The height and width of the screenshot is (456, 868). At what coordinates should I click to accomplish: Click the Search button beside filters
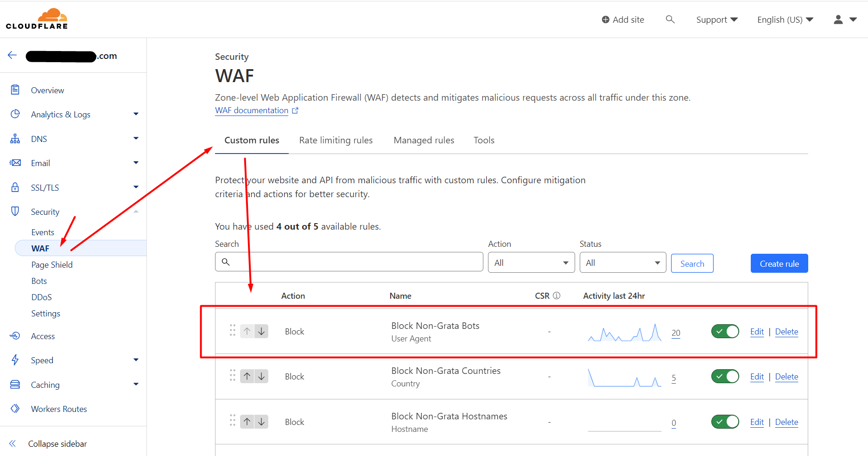click(692, 263)
